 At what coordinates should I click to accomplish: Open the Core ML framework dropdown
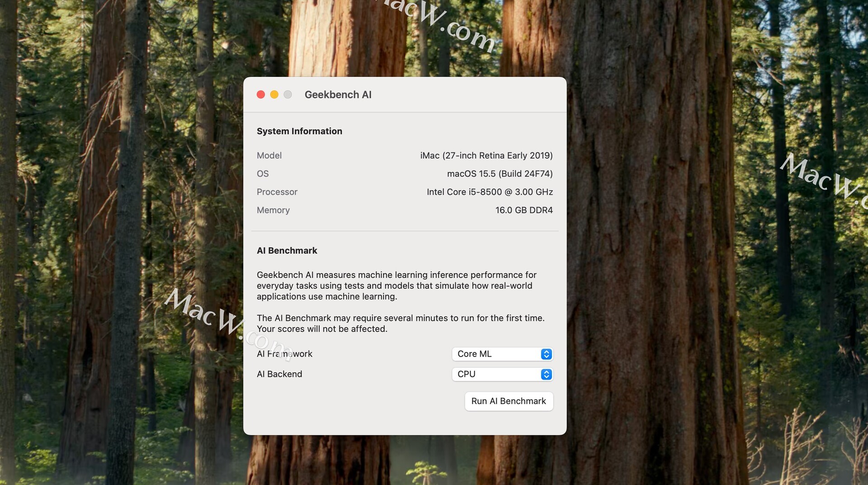click(502, 354)
